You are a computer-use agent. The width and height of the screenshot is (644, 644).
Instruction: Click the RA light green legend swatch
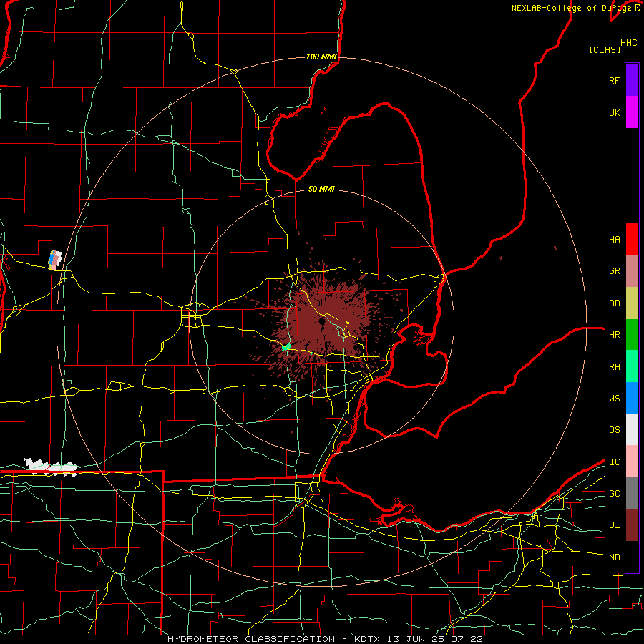[632, 366]
